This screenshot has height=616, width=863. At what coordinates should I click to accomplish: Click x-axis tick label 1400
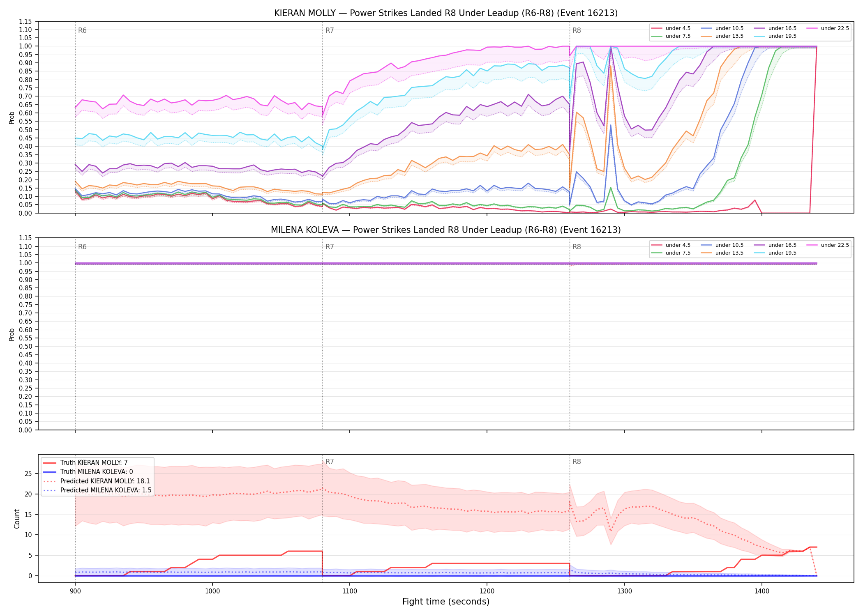click(x=762, y=591)
